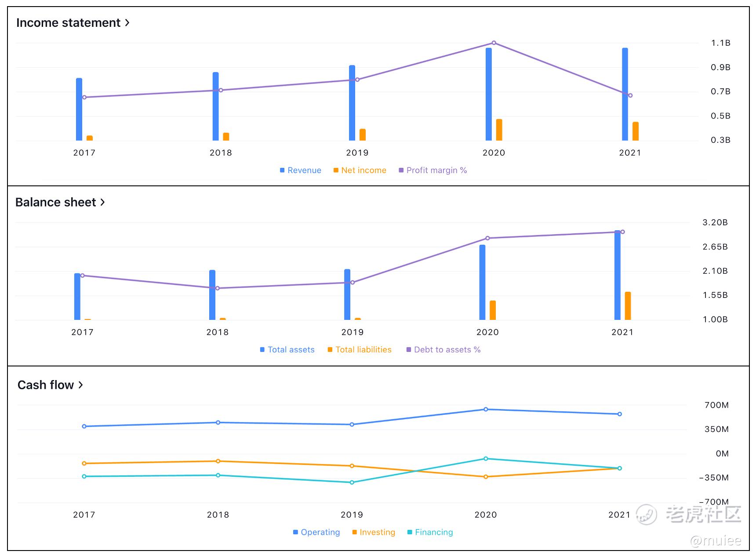Viewport: 756px width, 558px height.
Task: Click the 2019 label under Income statement chart
Action: pos(357,153)
